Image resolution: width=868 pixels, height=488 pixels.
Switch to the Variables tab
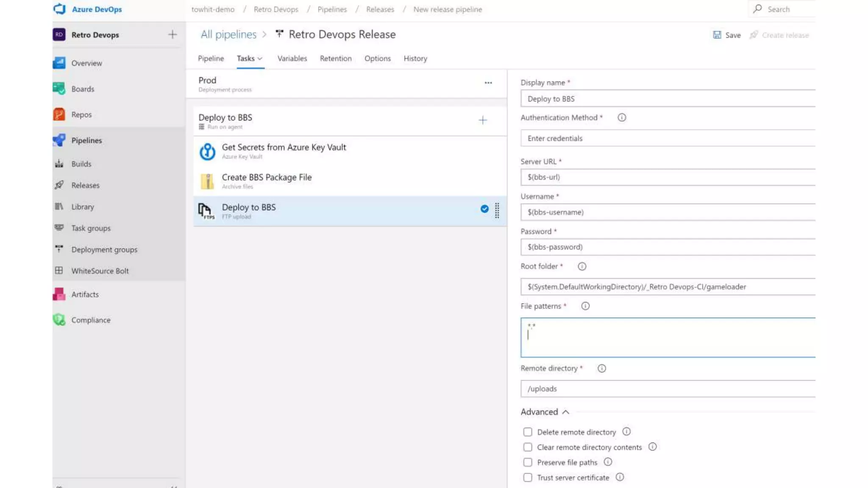pos(292,58)
